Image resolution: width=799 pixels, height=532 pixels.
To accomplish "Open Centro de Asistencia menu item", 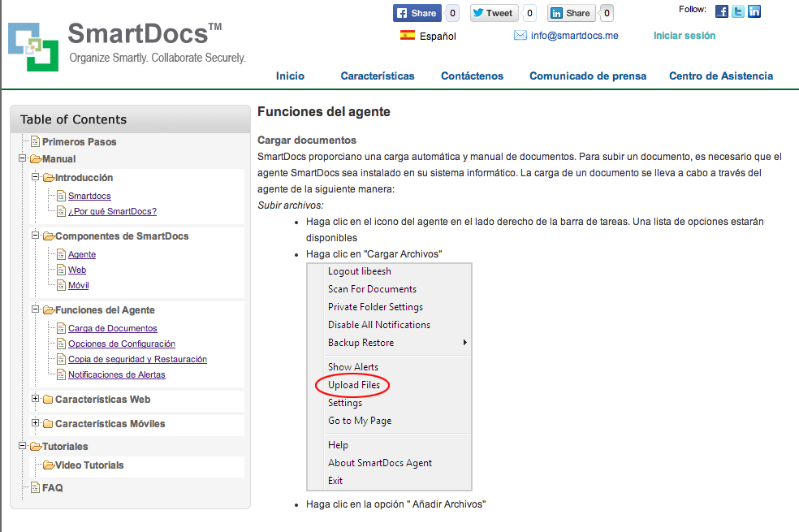I will point(720,76).
